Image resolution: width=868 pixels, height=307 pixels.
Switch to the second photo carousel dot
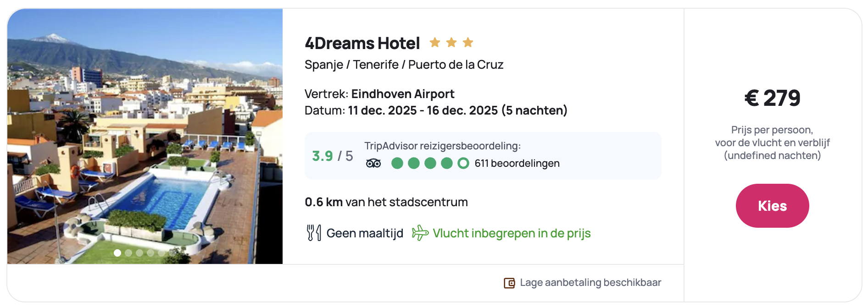[x=128, y=253]
